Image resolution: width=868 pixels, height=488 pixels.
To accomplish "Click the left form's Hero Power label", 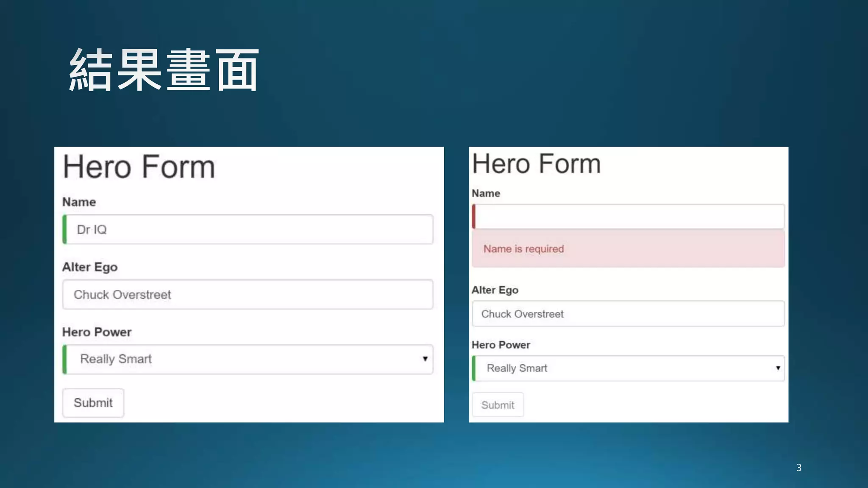I will coord(97,332).
